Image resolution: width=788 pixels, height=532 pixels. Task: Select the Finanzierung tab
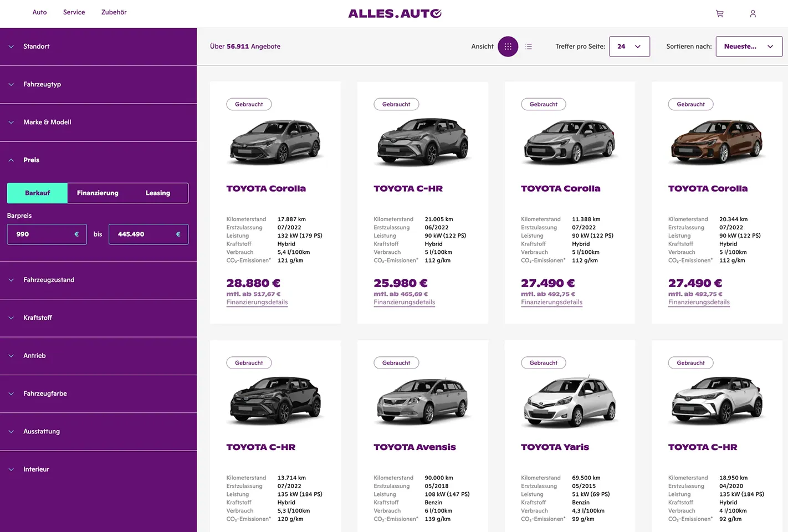[98, 193]
